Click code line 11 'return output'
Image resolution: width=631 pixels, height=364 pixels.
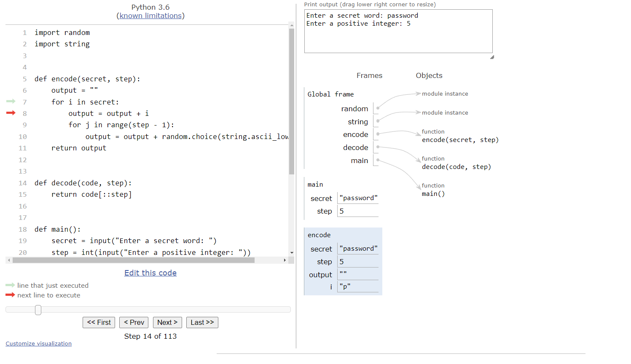coord(79,148)
